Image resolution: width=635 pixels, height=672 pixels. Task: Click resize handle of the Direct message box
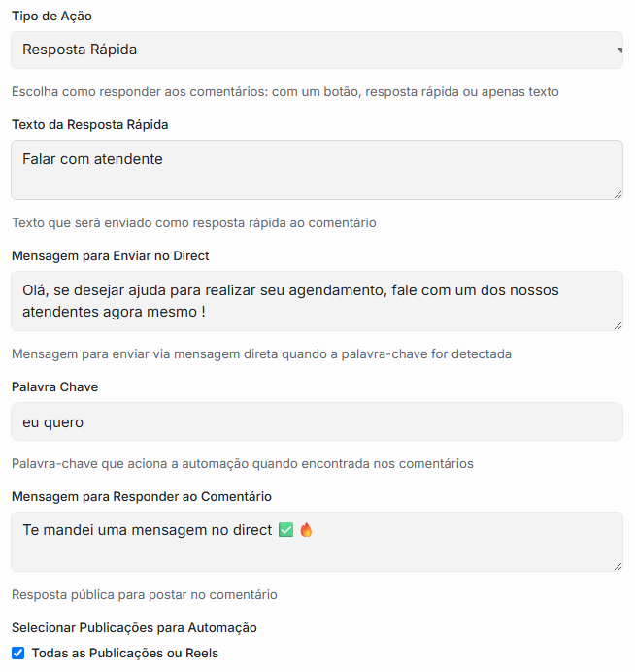[x=618, y=325]
